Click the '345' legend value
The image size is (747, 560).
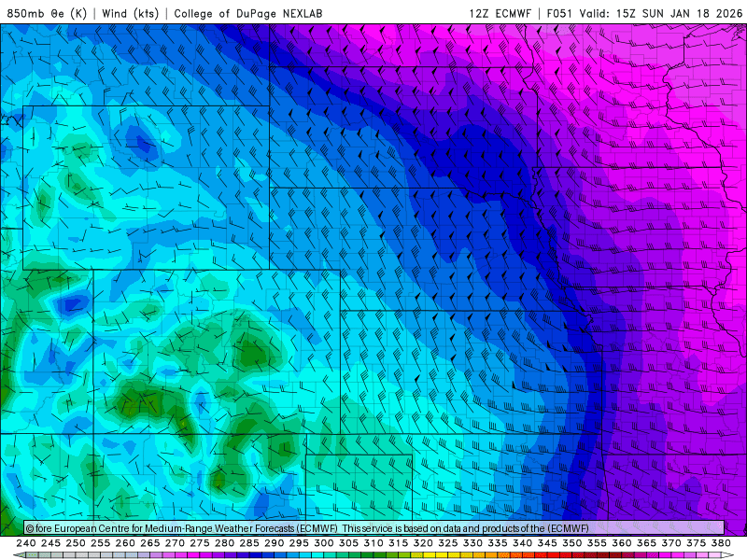point(547,543)
